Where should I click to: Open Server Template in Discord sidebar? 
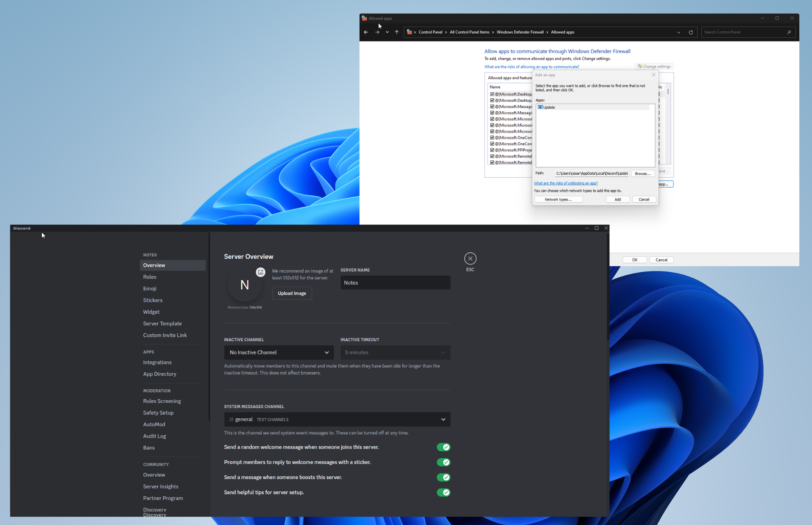173,324
